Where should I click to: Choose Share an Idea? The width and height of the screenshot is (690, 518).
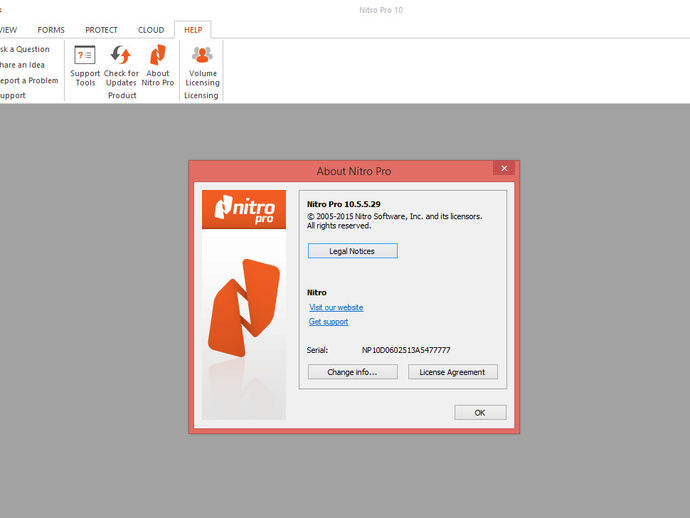pos(22,65)
